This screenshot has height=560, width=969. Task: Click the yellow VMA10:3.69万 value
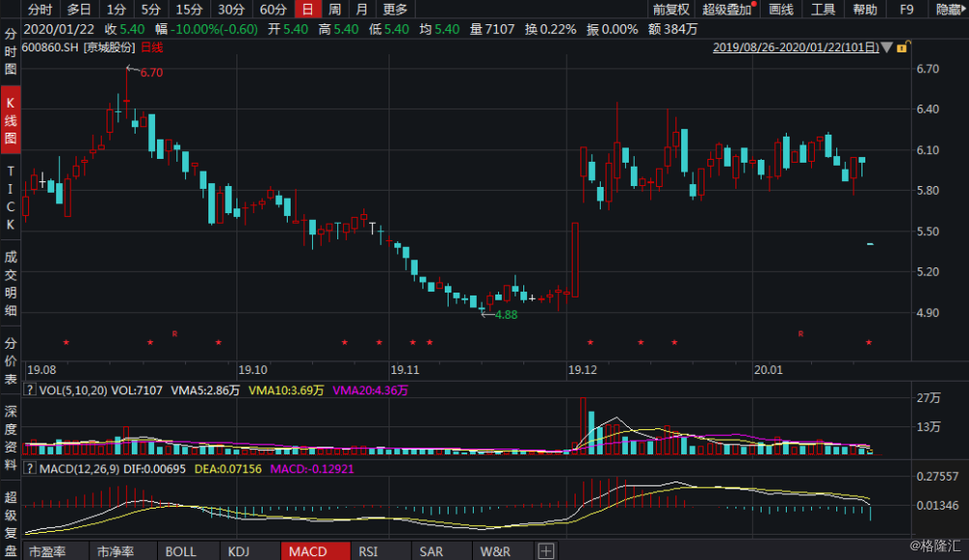pyautogui.click(x=286, y=390)
